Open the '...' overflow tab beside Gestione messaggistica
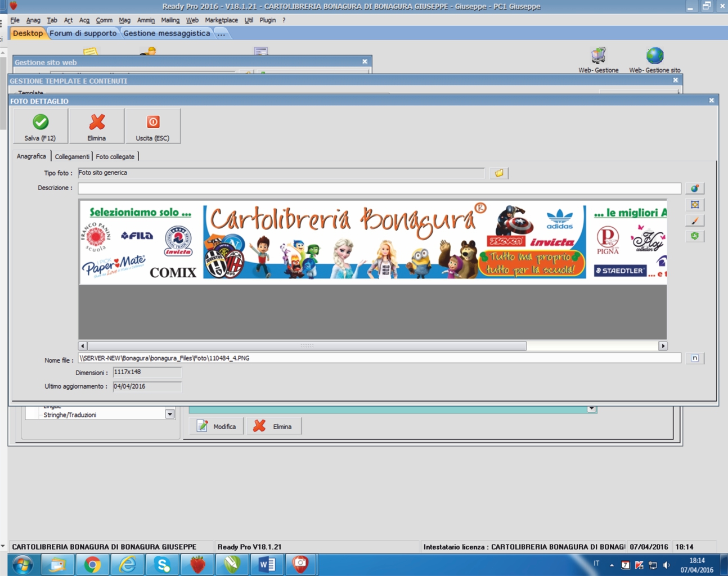728x576 pixels. click(221, 33)
